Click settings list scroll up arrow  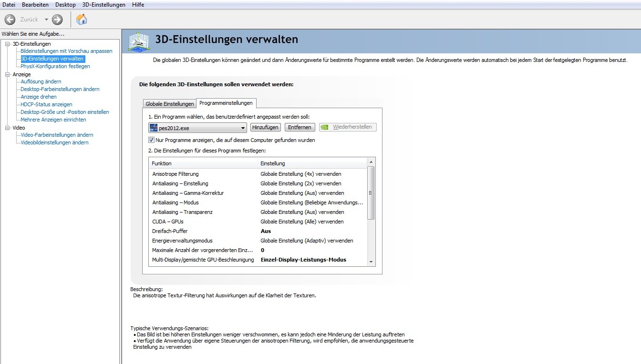point(371,162)
